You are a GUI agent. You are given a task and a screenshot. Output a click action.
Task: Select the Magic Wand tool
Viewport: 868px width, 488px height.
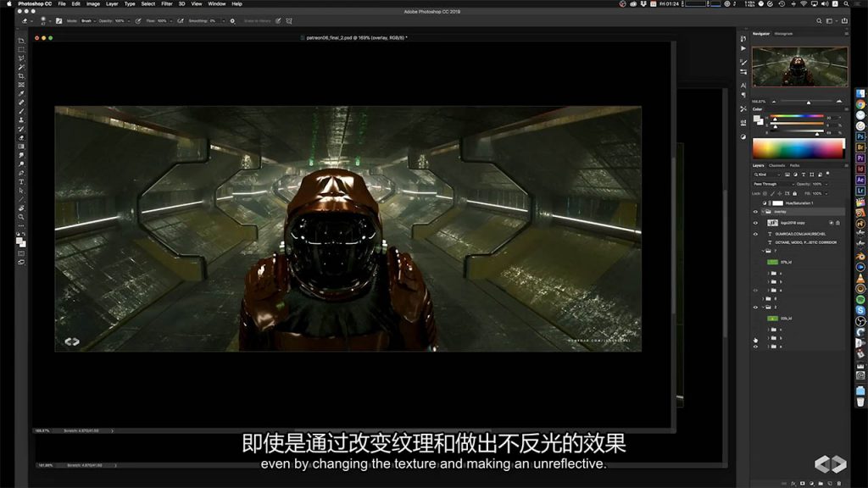[21, 68]
